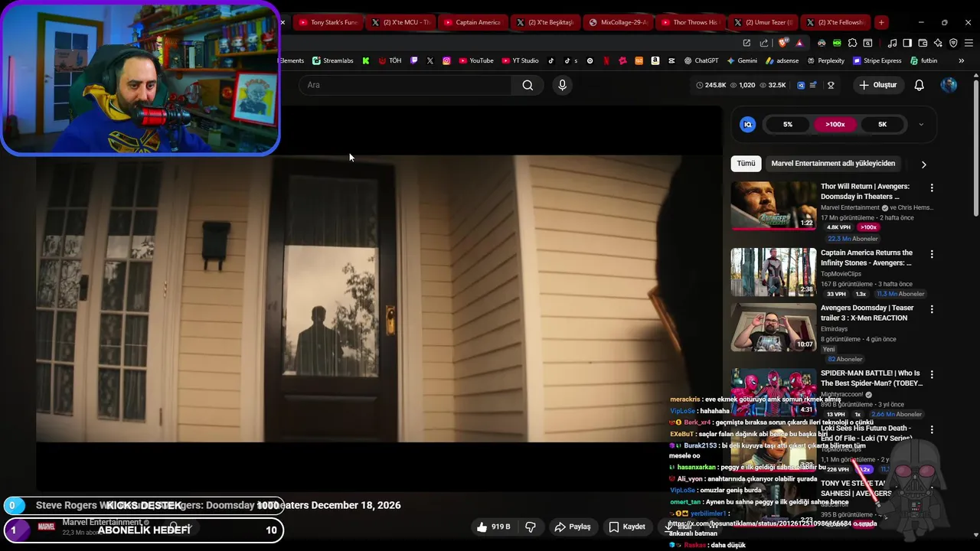Viewport: 980px width, 551px height.
Task: Dislike the video
Action: pos(531,527)
